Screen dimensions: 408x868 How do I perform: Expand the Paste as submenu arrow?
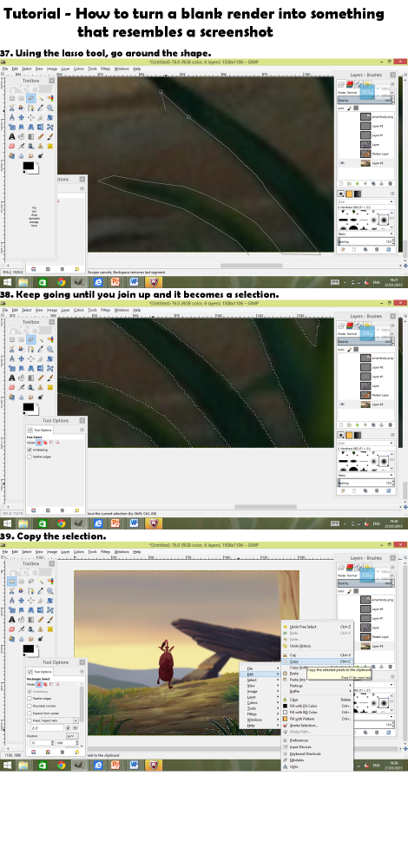tap(351, 686)
